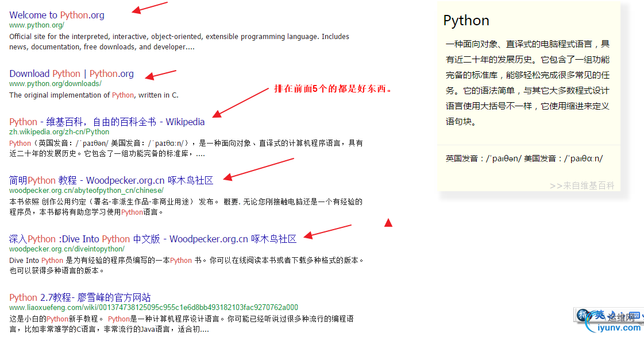This screenshot has height=337, width=644.
Task: Open the 'Download Python | Python.org' result
Action: coord(71,74)
